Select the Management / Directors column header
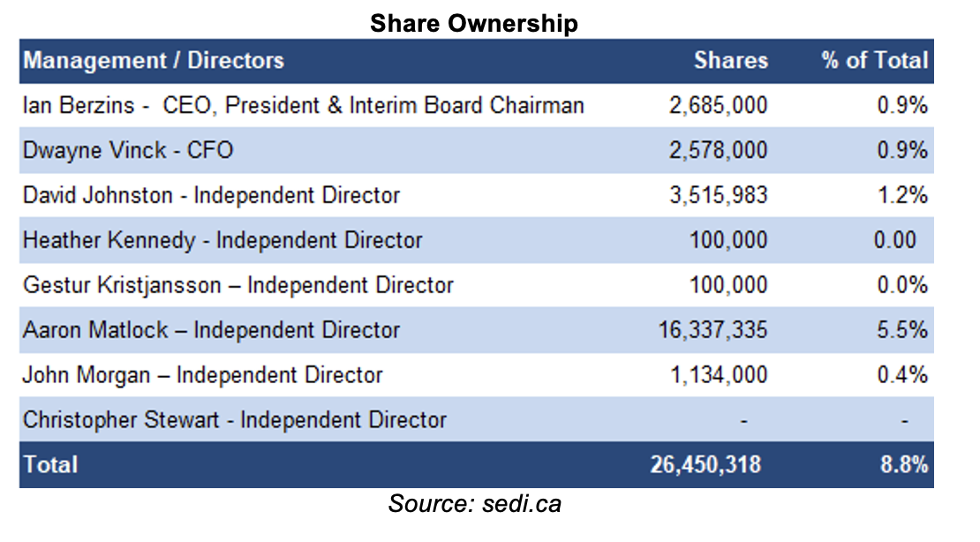Image resolution: width=980 pixels, height=542 pixels. click(154, 61)
